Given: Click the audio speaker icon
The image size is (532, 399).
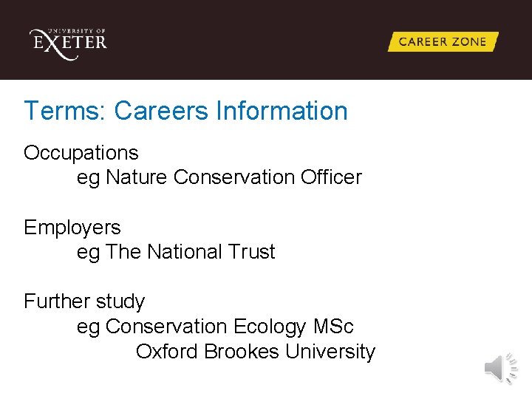Looking at the screenshot, I should [x=500, y=368].
